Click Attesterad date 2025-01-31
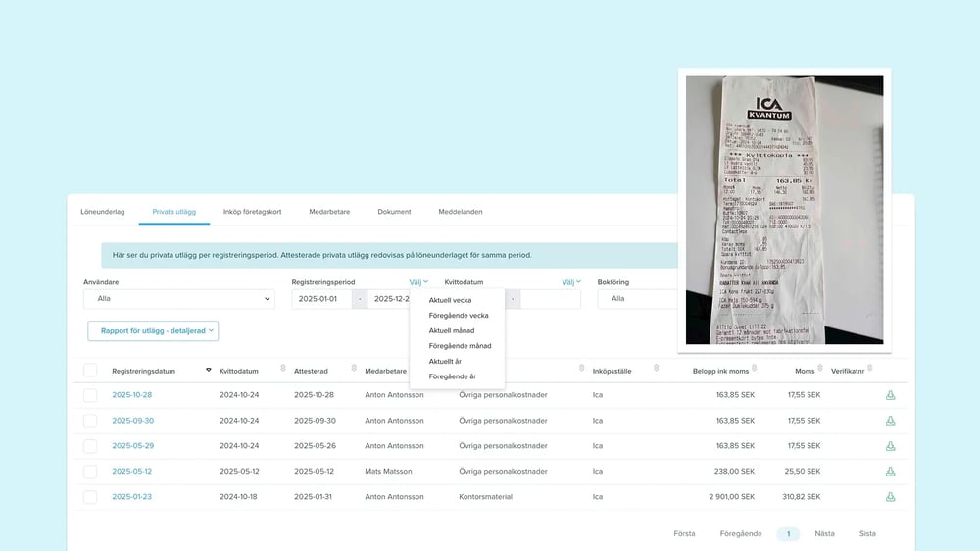 click(x=314, y=497)
